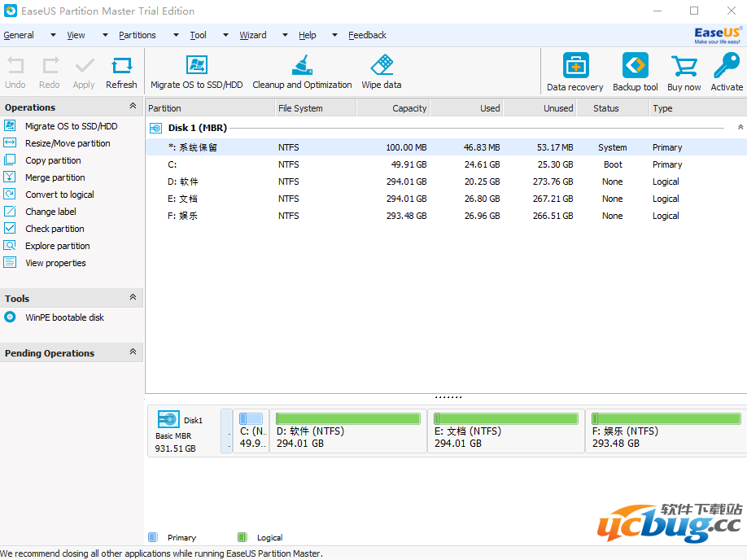Sort by the Type column header

[x=698, y=108]
